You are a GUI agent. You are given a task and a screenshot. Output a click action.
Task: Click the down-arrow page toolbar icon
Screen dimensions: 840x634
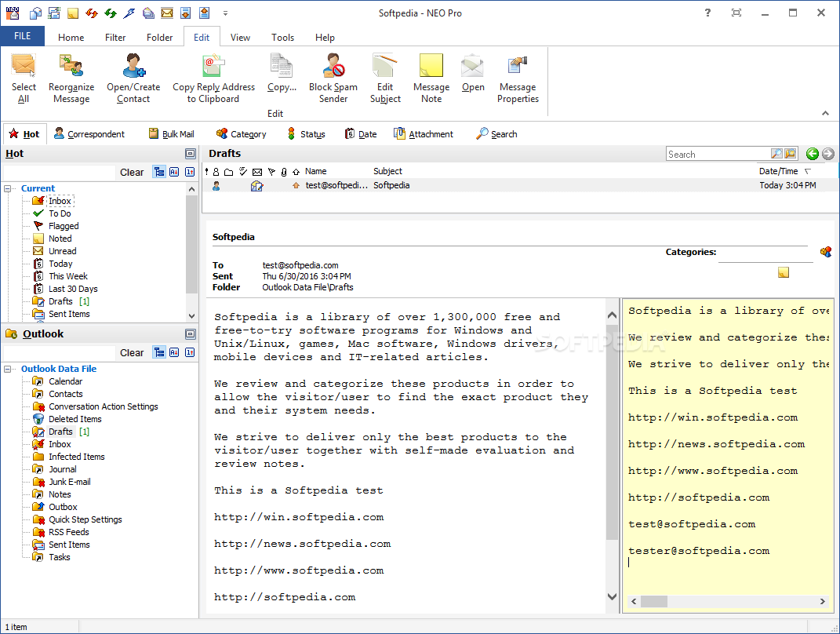(x=185, y=13)
